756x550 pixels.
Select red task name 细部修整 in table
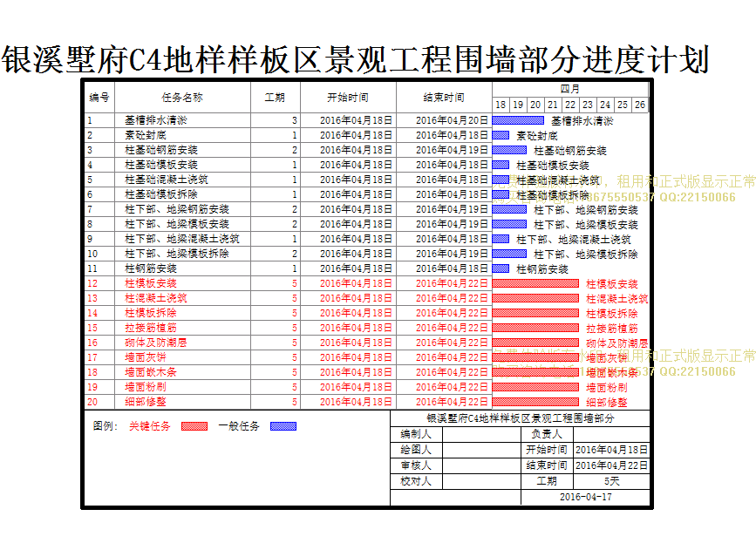145,402
